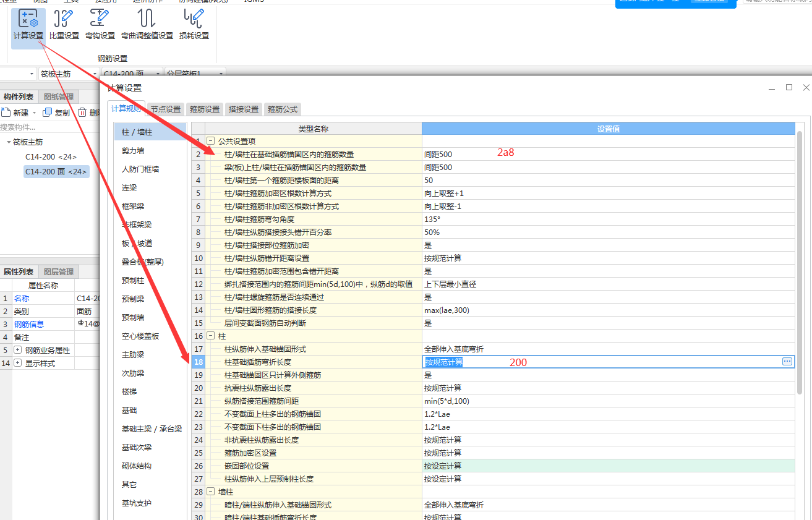The height and width of the screenshot is (520, 812).
Task: Collapse the 筏板主筋 tree node
Action: click(8, 142)
